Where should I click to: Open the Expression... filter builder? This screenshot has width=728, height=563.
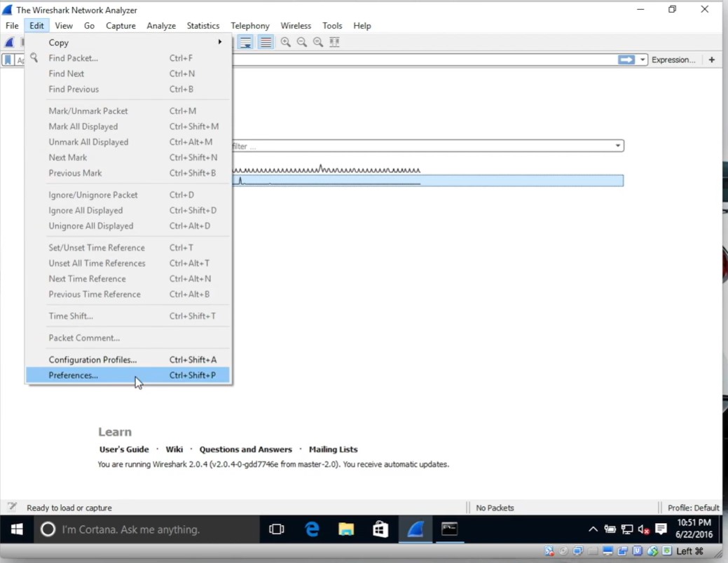click(x=673, y=60)
